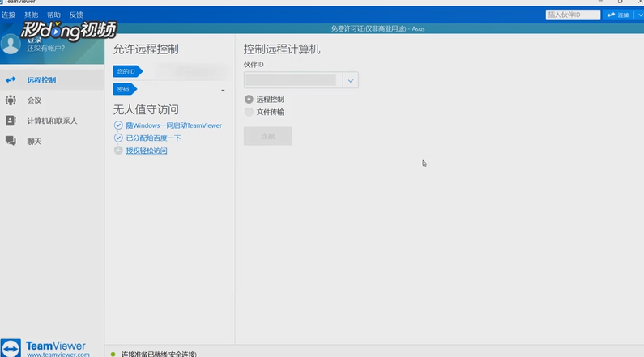Click the license banner mentioning Asus
Screen dimensions: 644x357
pos(377,28)
